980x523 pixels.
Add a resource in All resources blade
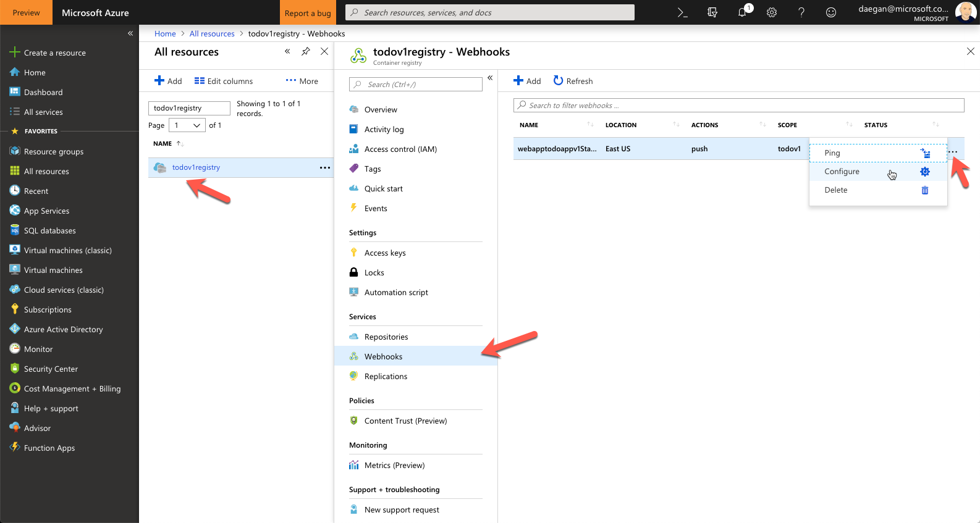[x=168, y=81]
